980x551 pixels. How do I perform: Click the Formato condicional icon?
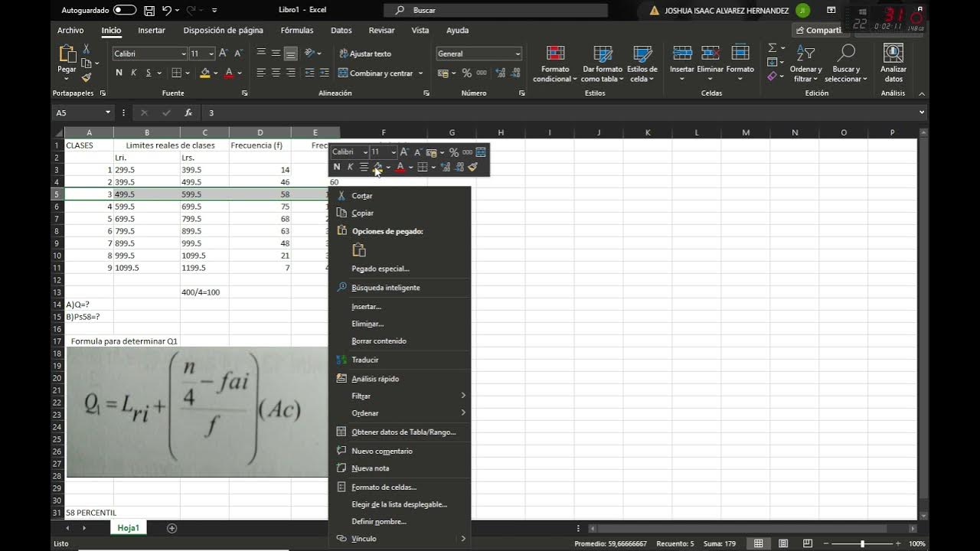tap(555, 54)
